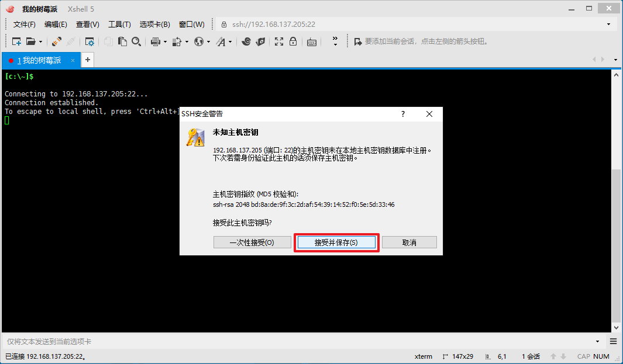Open session properties with the gear icon
623x364 pixels.
tap(90, 41)
